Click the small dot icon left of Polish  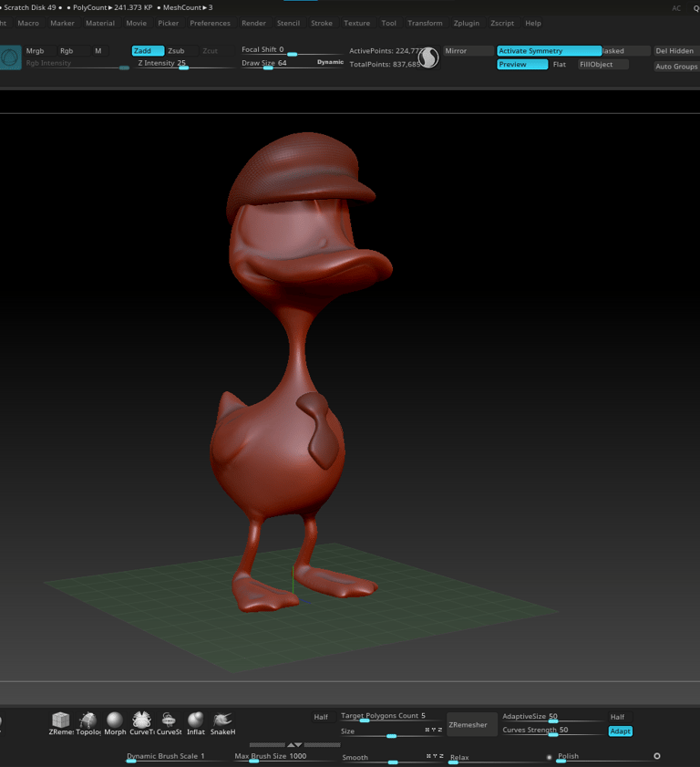pos(549,757)
